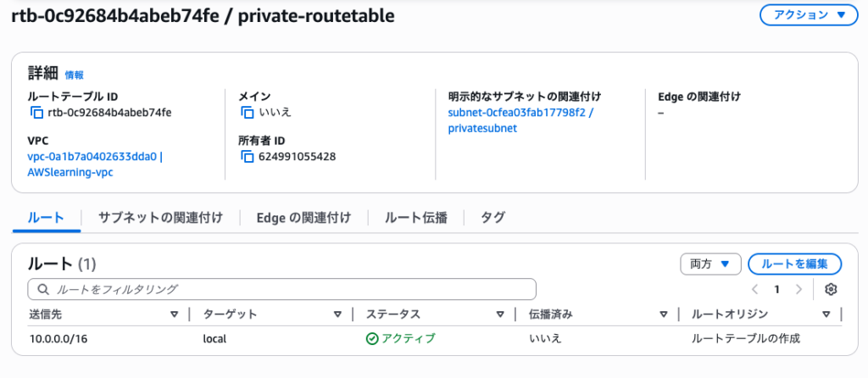Copy the route table ID

coord(36,113)
